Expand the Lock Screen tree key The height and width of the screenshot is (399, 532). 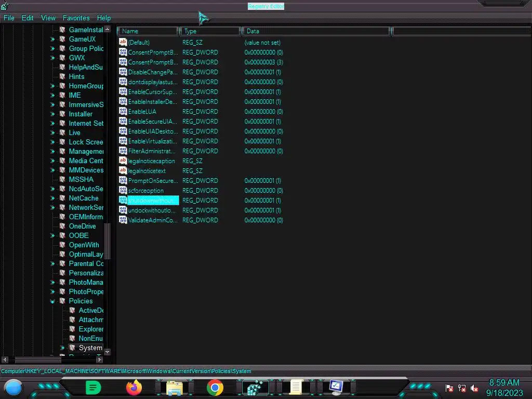[x=52, y=142]
